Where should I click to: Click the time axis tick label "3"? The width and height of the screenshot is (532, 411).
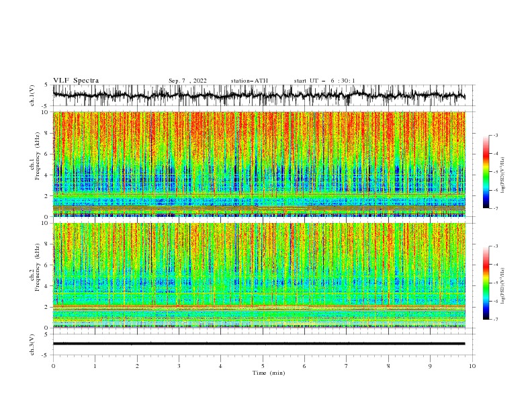179,366
